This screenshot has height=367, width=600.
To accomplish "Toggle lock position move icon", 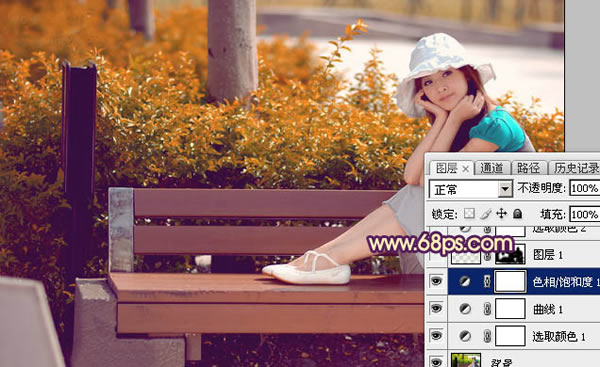I will [x=501, y=214].
